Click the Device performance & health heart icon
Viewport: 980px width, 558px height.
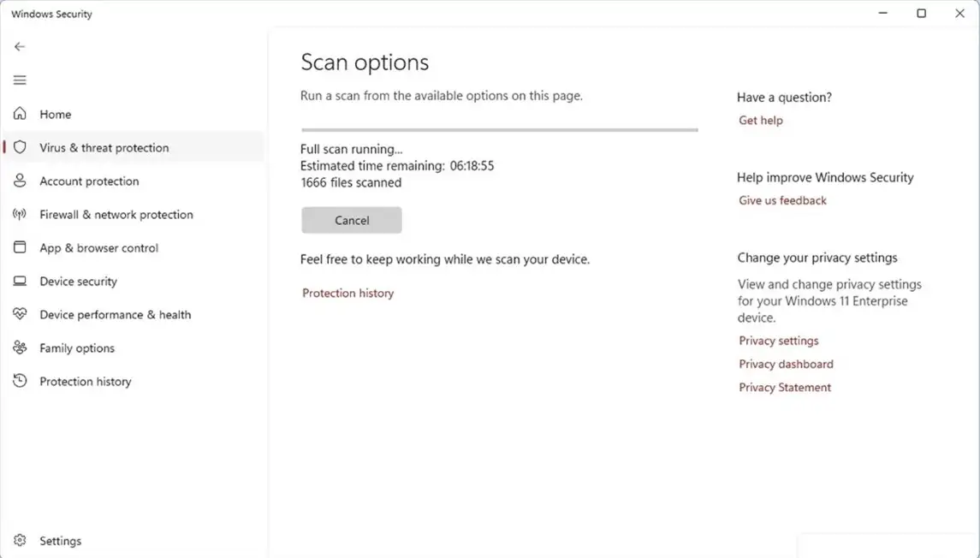20,314
